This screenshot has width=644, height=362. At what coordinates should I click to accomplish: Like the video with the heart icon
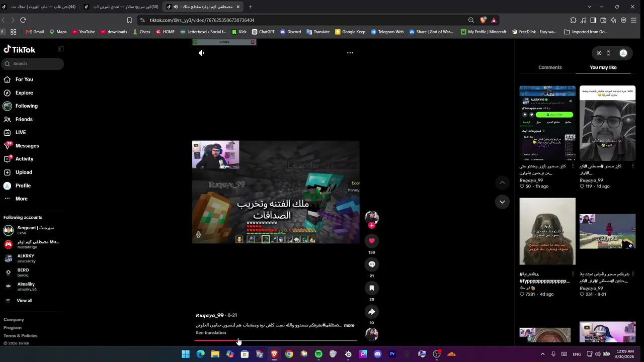coord(372,241)
